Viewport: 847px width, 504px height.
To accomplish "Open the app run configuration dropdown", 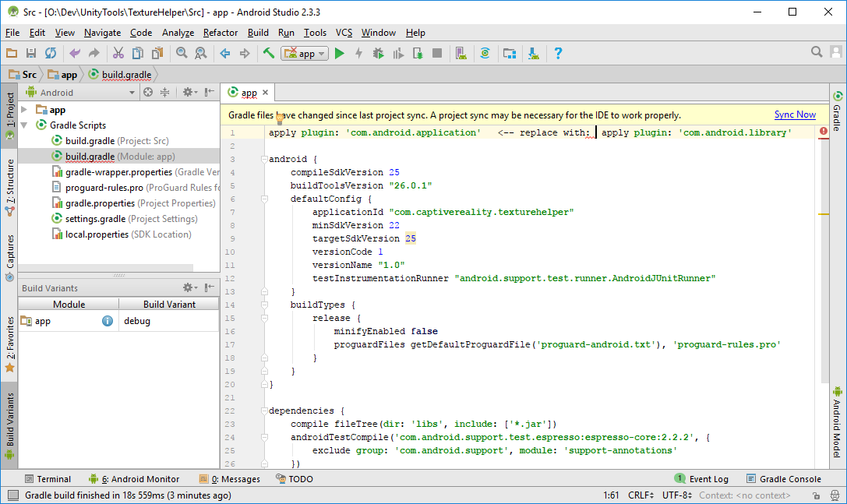I will (305, 54).
